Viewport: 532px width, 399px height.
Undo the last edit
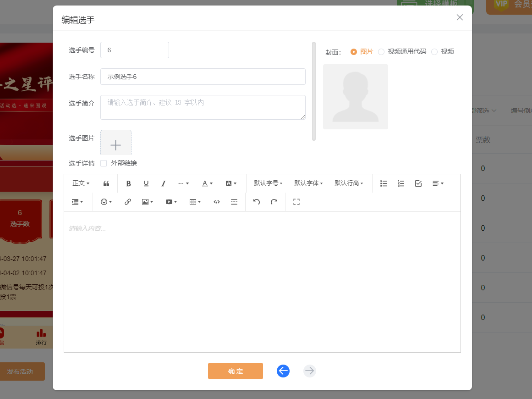coord(257,202)
